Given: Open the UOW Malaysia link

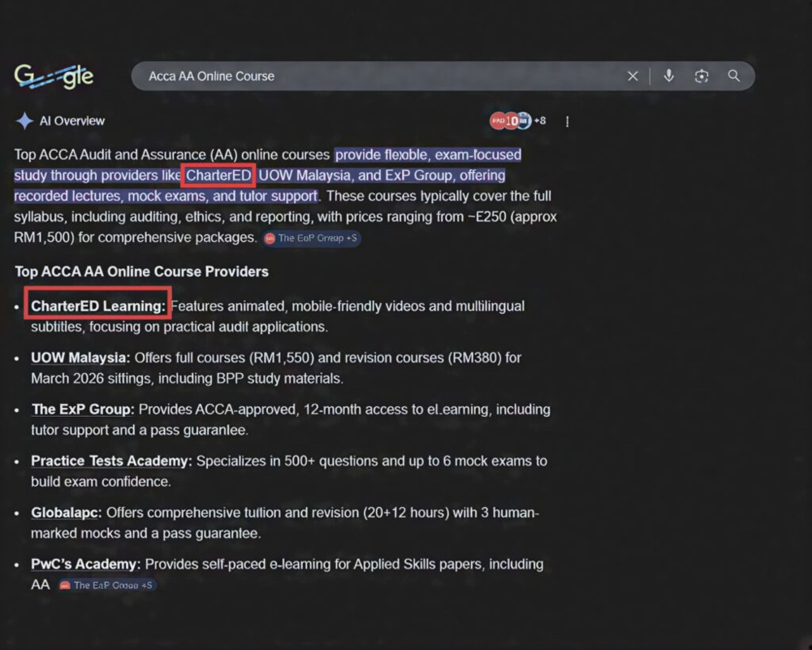Looking at the screenshot, I should click(80, 357).
